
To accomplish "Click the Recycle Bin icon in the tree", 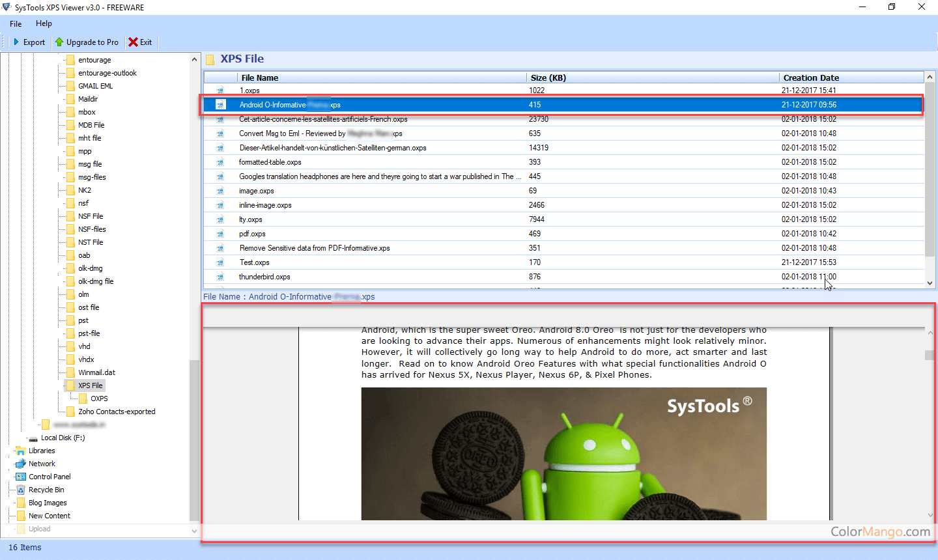I will tap(22, 490).
